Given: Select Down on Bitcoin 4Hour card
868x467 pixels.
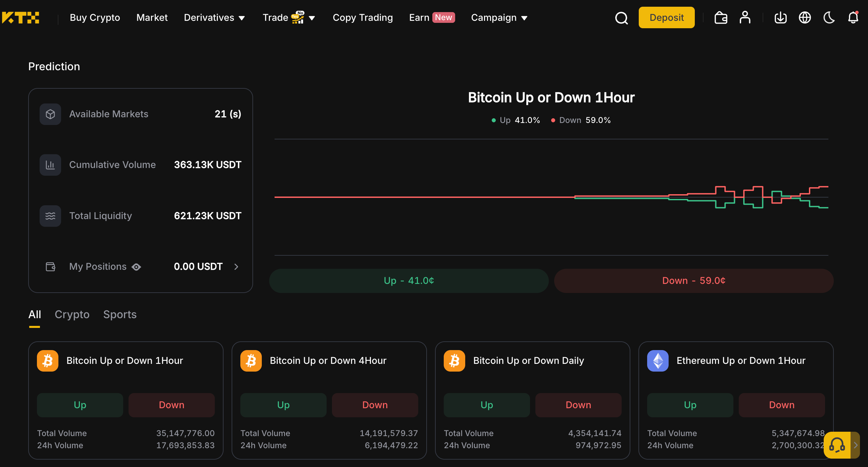Looking at the screenshot, I should tap(375, 405).
